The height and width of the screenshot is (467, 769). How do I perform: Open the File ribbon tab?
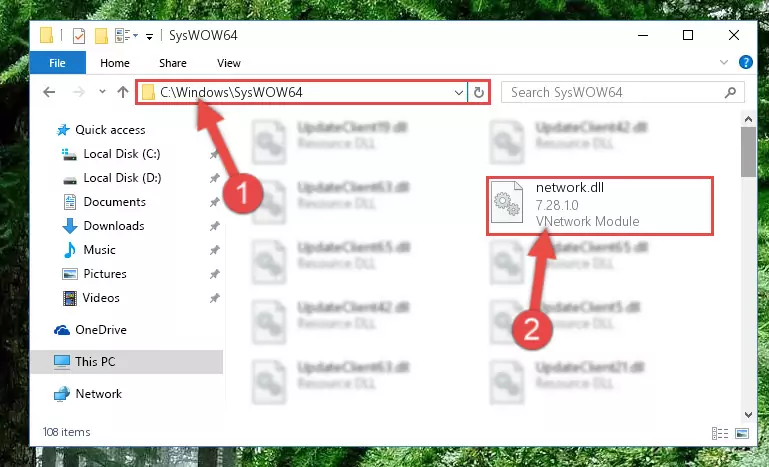(x=57, y=63)
